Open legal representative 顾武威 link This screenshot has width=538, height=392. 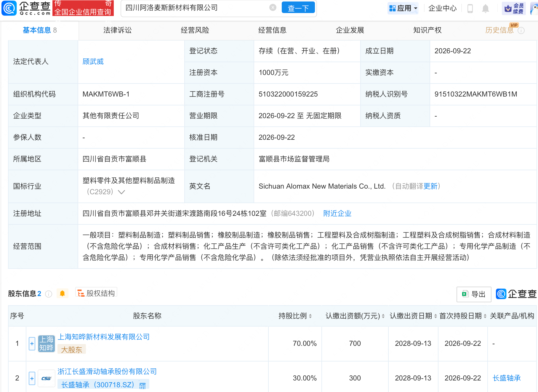click(x=93, y=62)
